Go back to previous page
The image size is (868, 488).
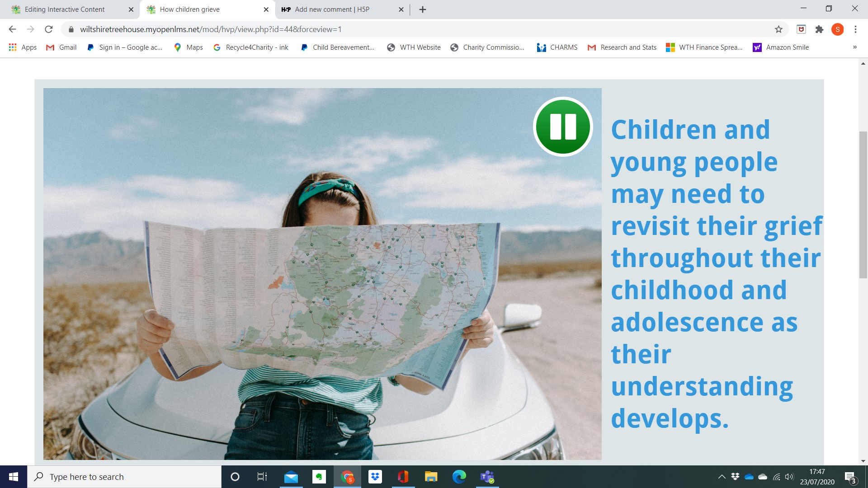12,29
